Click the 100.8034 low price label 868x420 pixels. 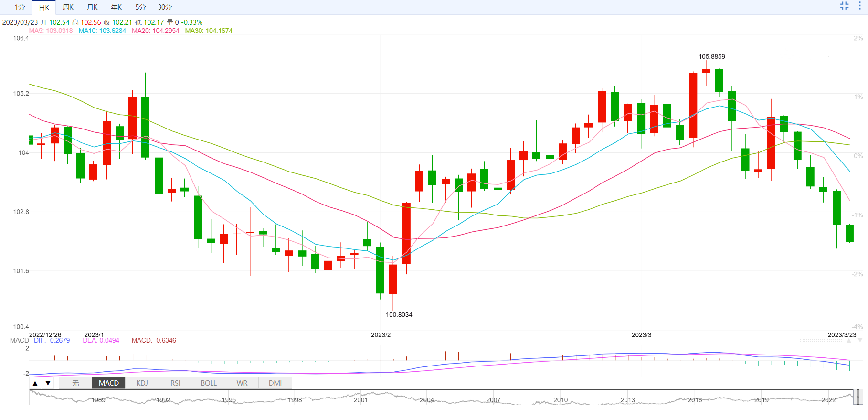pyautogui.click(x=399, y=314)
